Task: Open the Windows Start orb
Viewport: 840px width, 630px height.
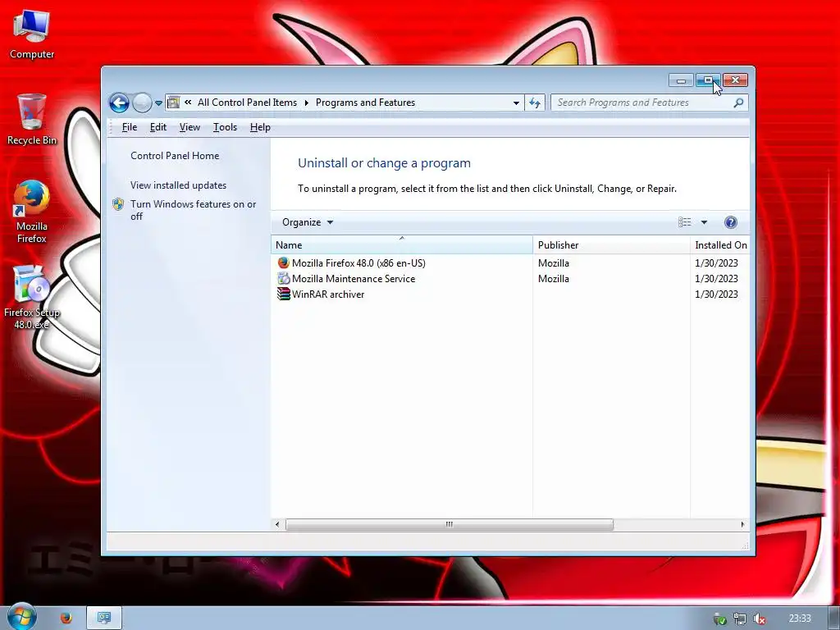Action: point(21,617)
